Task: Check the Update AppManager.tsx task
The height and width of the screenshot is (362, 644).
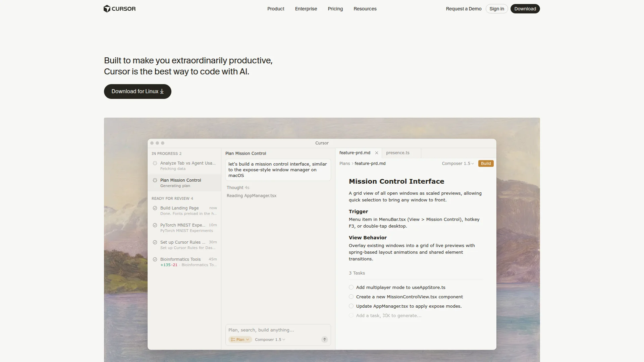Action: 351,306
